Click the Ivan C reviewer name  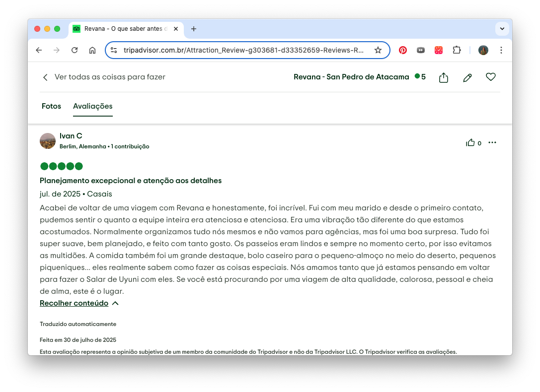click(x=71, y=136)
